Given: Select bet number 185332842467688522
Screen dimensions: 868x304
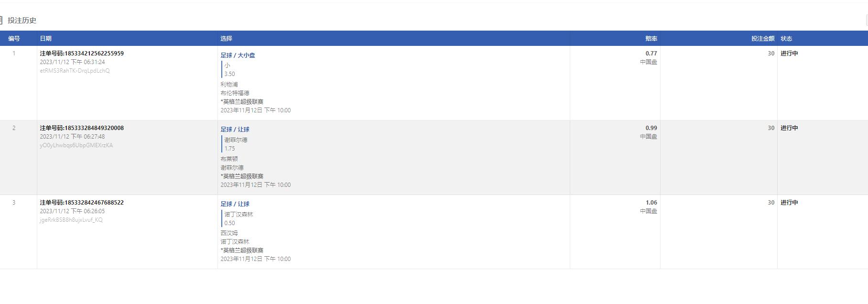Looking at the screenshot, I should [x=82, y=203].
